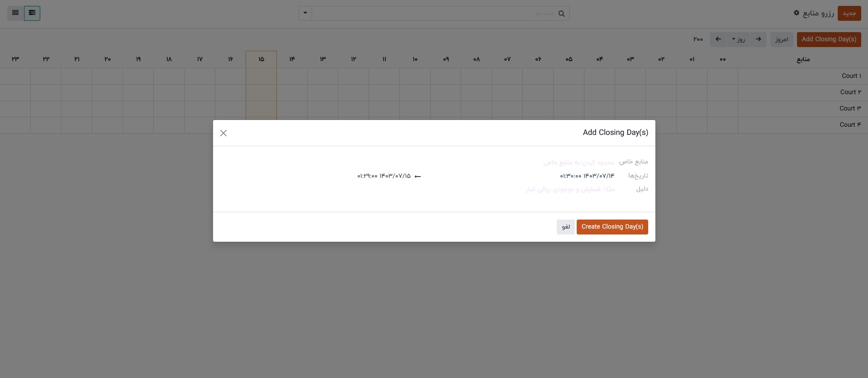Select the Court ۲ row
Viewport: 868px width, 378px height.
point(803,92)
